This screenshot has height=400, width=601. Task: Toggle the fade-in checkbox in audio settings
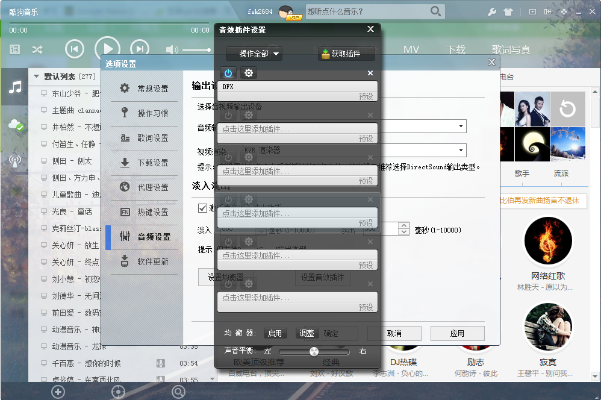(201, 208)
